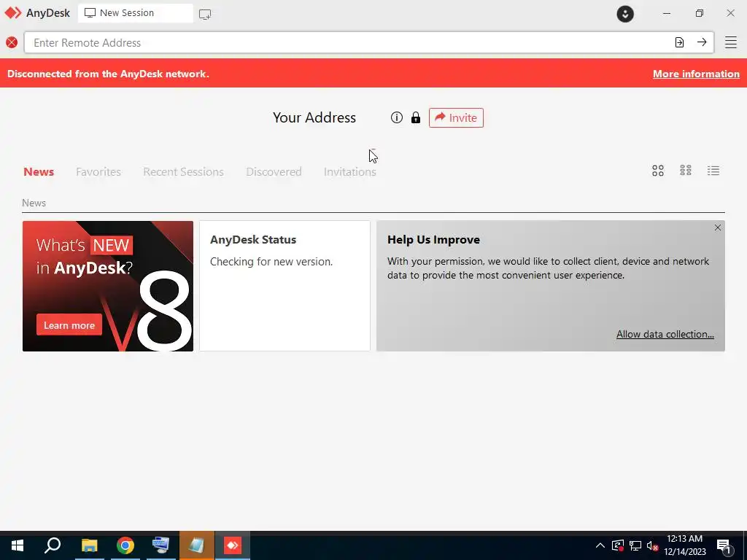Open the orange highlighted taskbar app
Viewport: 747px width, 560px height.
(x=197, y=545)
